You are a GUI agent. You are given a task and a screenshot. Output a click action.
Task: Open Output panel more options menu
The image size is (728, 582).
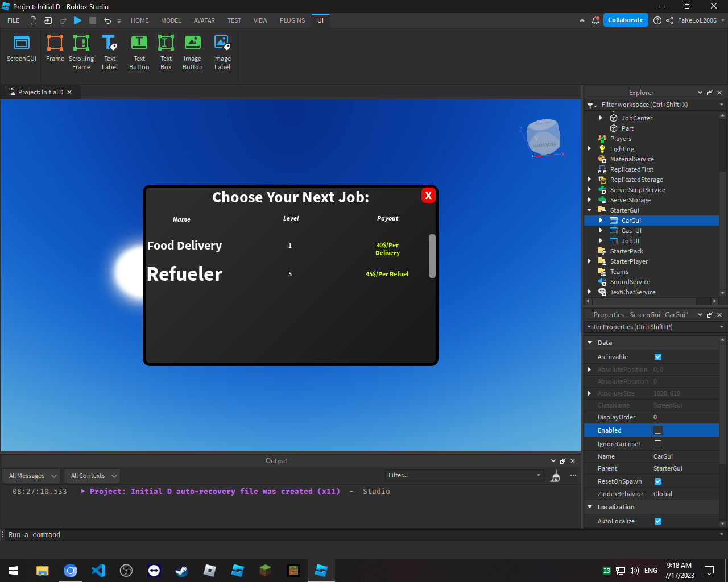pos(573,475)
